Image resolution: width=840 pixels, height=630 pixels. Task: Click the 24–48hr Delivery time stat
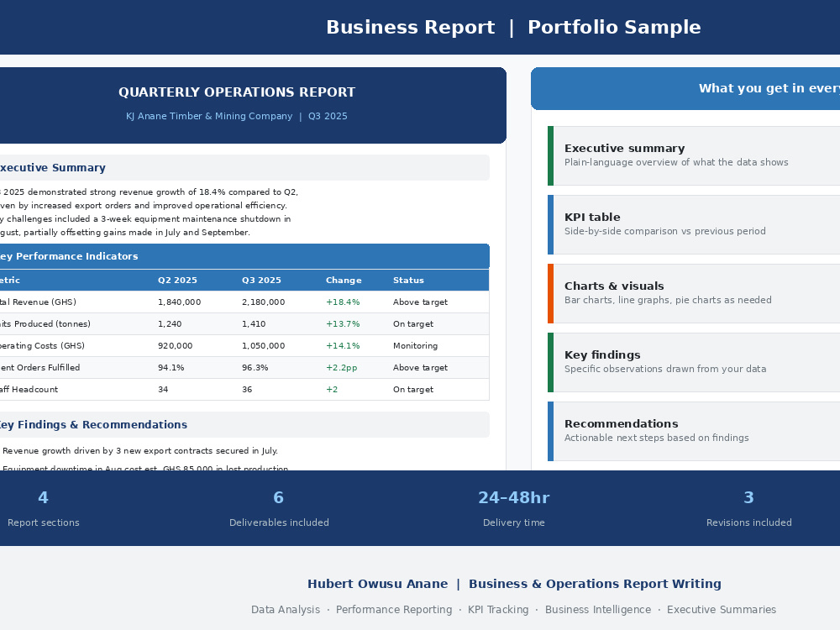[514, 508]
